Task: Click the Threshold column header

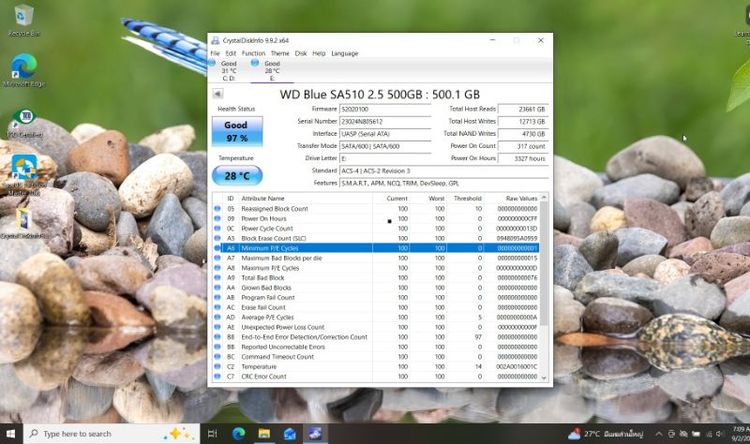Action: click(467, 198)
